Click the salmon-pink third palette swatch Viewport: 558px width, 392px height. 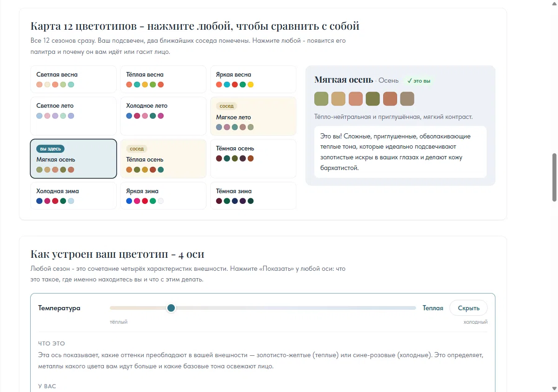click(x=356, y=99)
